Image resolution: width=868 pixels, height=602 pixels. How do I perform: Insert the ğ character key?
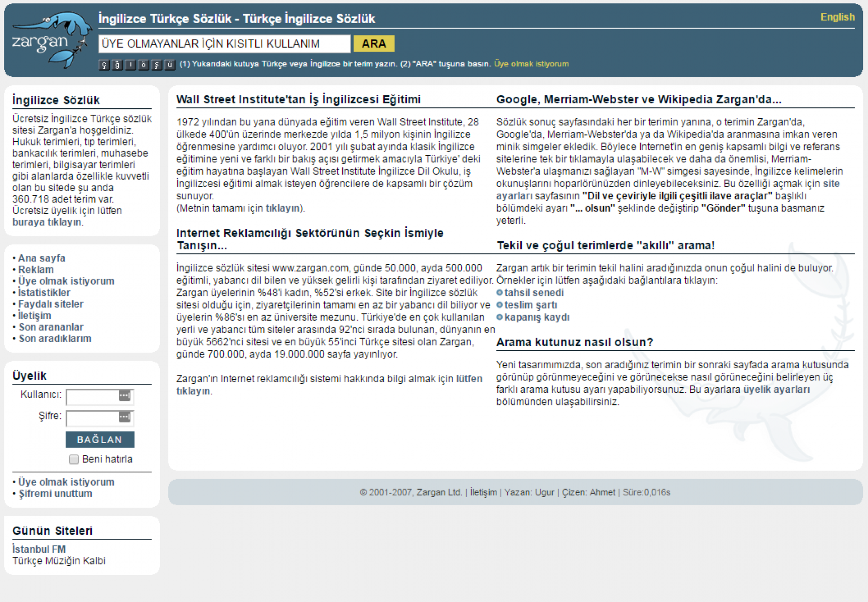(117, 65)
